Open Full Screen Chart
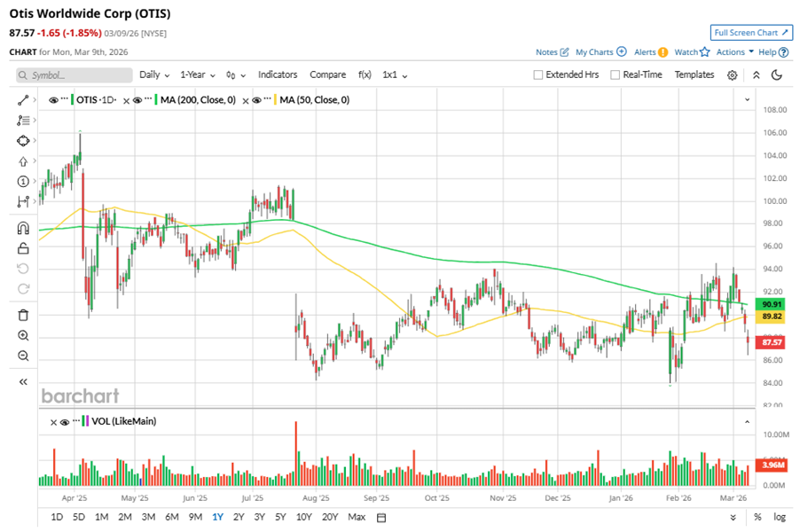This screenshot has width=800, height=532. [751, 33]
